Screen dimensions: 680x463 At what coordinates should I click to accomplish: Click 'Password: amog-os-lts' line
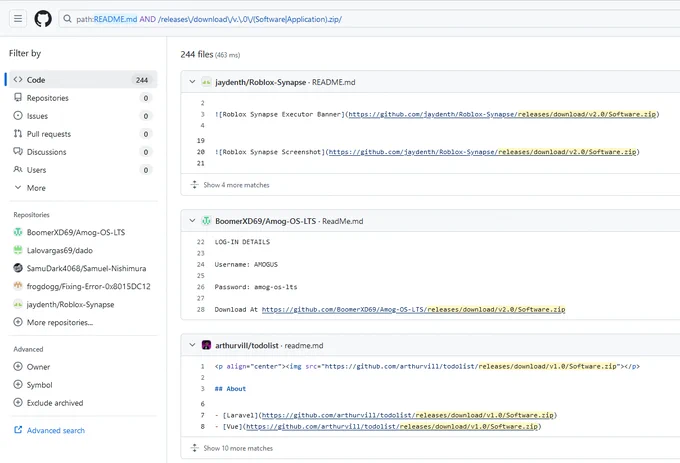coord(256,287)
